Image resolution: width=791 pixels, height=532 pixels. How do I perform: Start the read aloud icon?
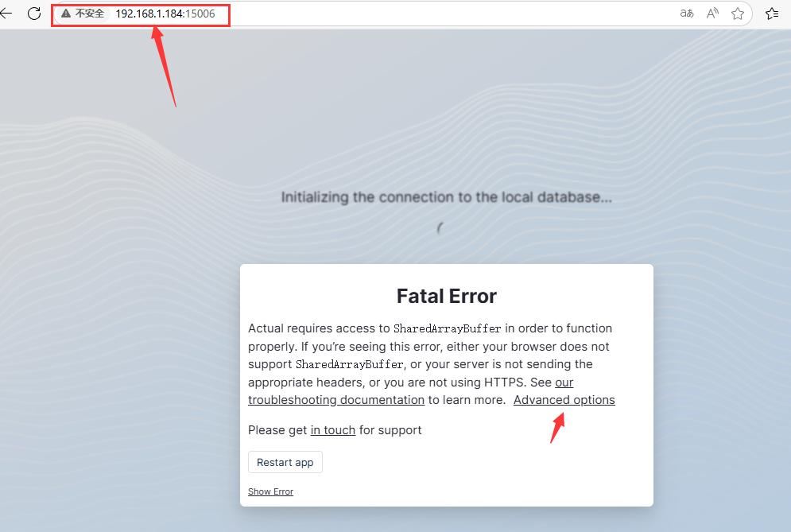click(x=712, y=14)
